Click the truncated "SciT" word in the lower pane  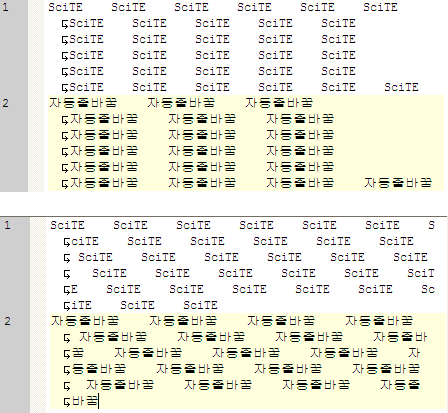pos(421,273)
